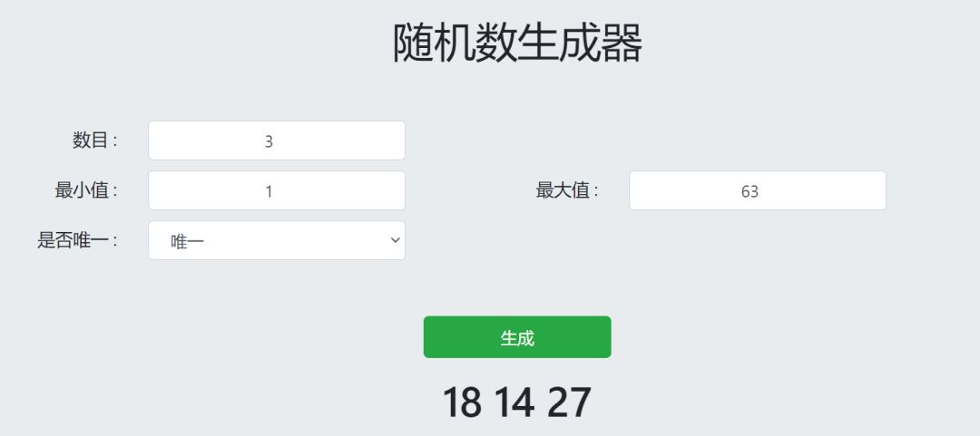The image size is (980, 436).
Task: Click the generated number 27
Action: (x=569, y=402)
